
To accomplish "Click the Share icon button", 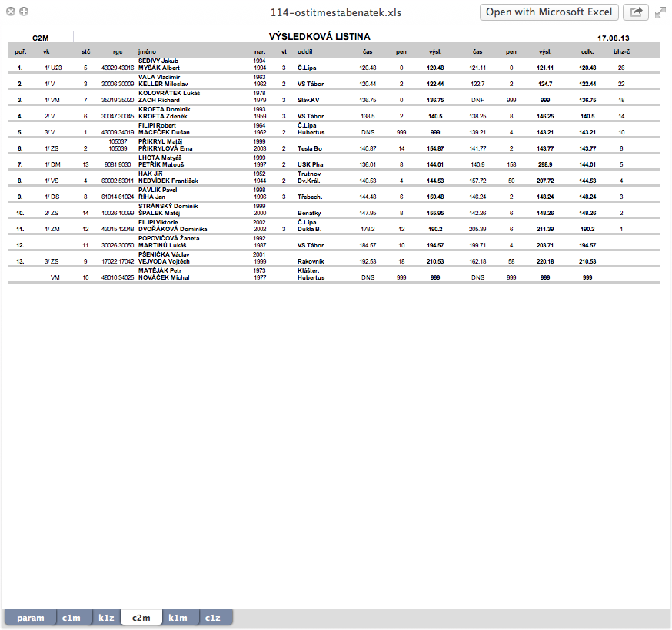I will (x=636, y=12).
